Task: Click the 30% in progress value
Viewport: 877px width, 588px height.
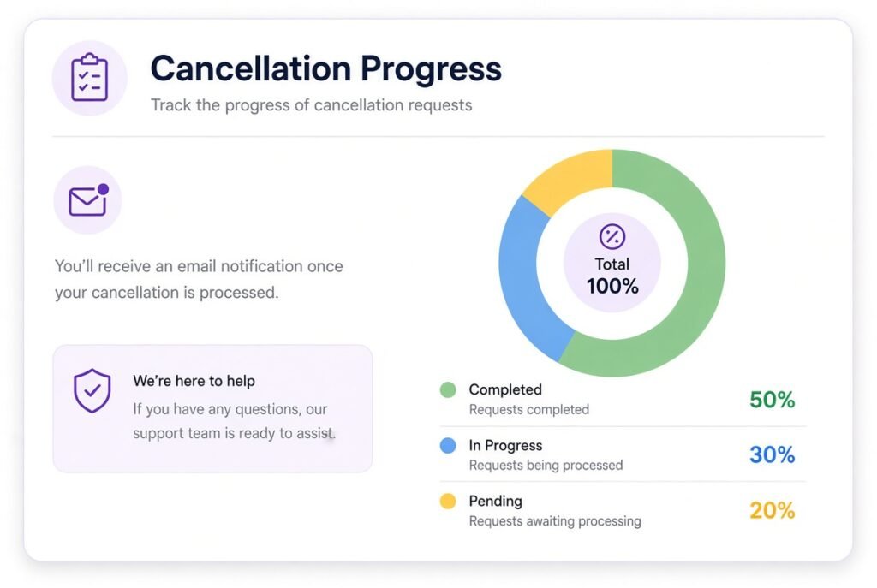Action: point(772,455)
